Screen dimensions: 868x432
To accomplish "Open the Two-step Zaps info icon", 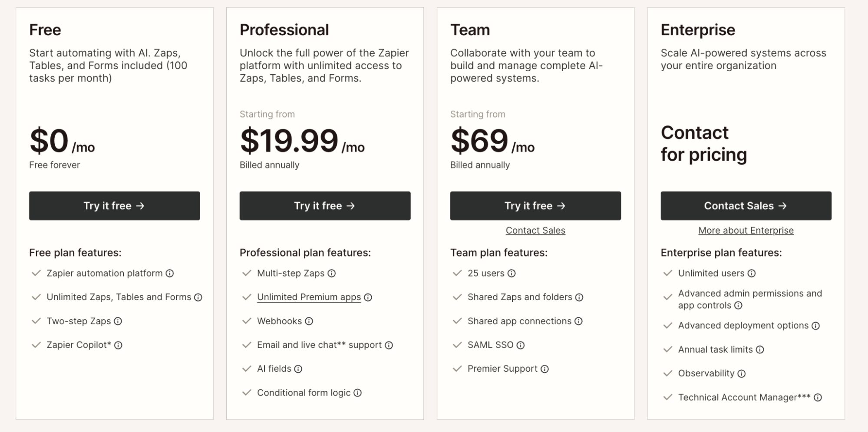I will (x=118, y=321).
